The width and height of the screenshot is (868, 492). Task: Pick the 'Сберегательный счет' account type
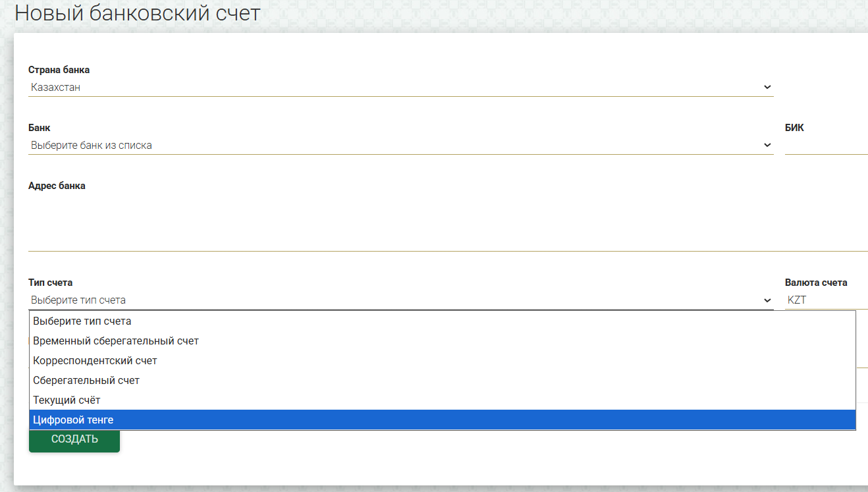click(443, 381)
